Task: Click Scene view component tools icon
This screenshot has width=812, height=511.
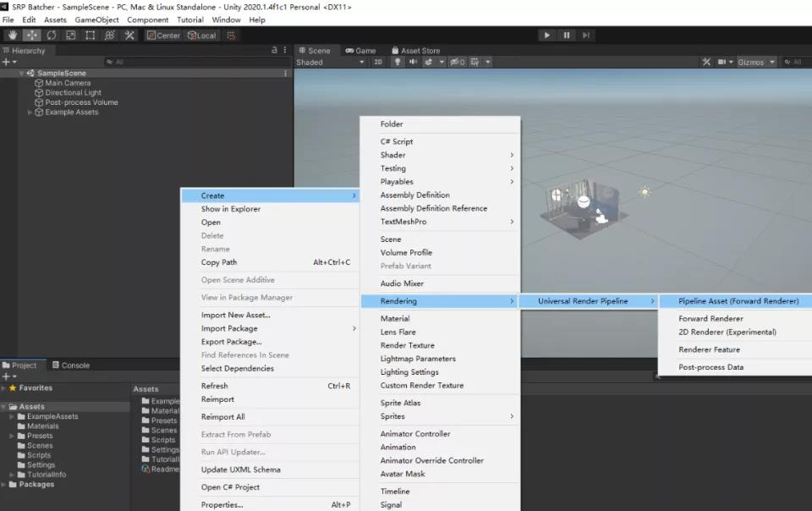Action: click(x=706, y=62)
